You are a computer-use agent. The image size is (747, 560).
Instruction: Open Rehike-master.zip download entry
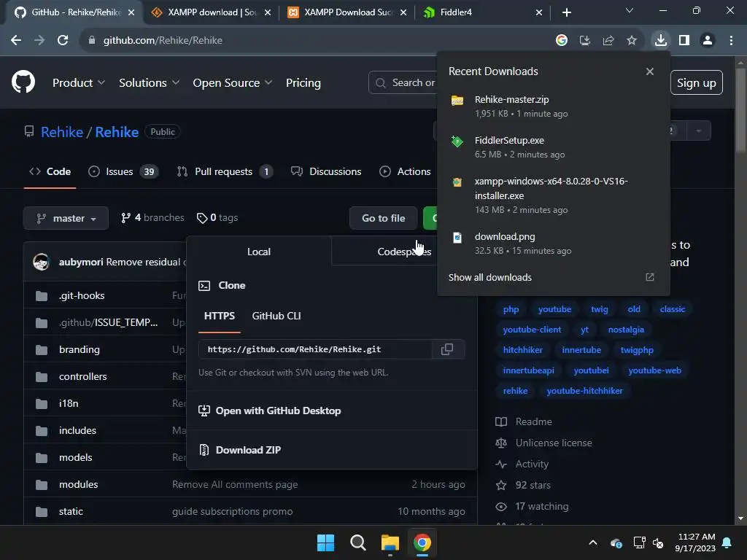click(x=553, y=106)
